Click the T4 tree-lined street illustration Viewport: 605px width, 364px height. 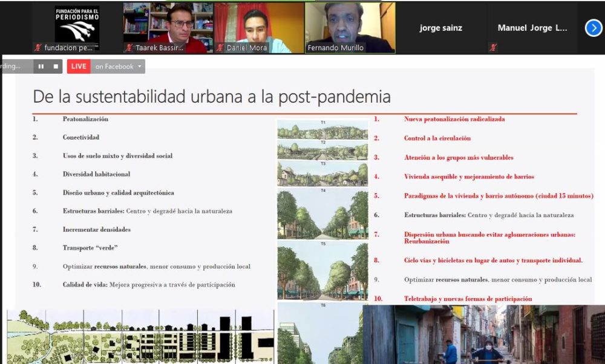point(322,215)
